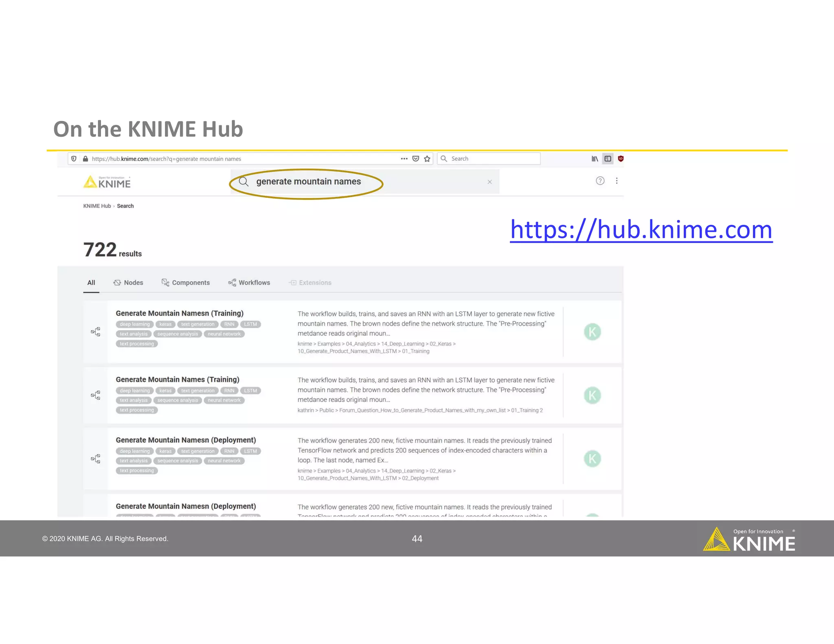The image size is (834, 644).
Task: Click 'neural network' tag on first result
Action: click(x=224, y=334)
